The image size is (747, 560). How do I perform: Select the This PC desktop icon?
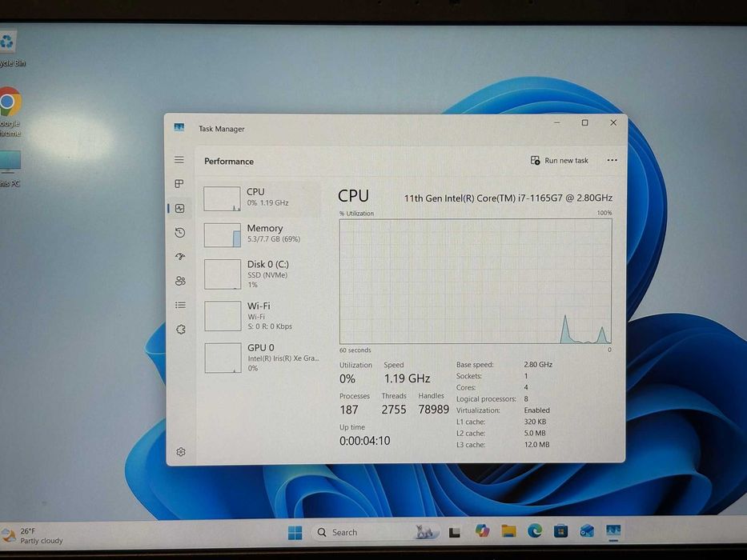[x=10, y=169]
